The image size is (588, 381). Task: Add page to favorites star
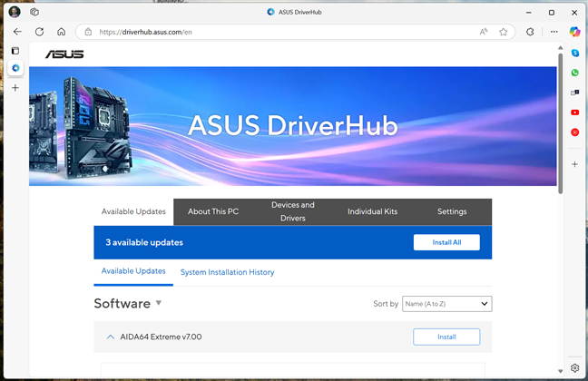(x=503, y=31)
